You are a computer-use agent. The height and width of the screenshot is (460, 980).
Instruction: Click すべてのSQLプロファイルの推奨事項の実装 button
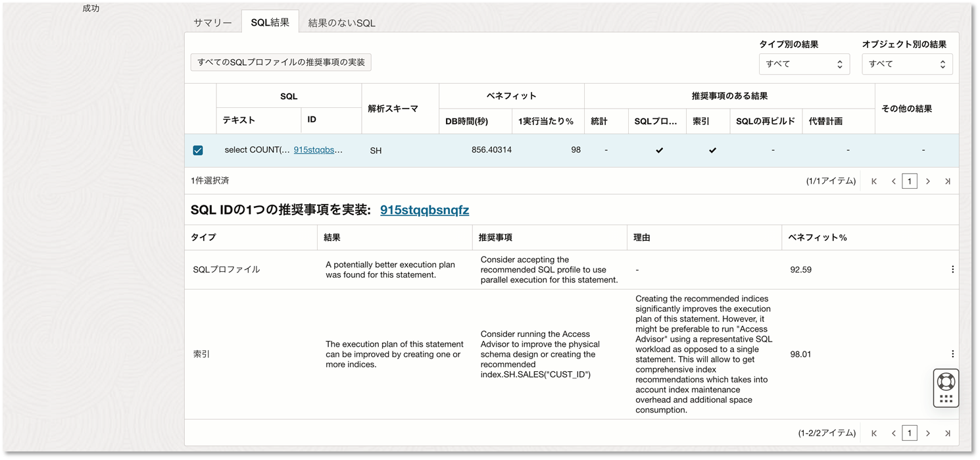click(x=281, y=62)
